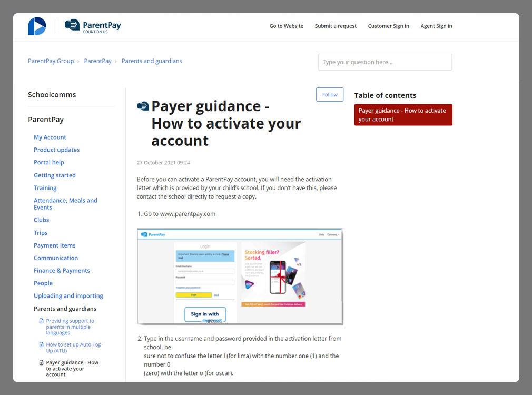This screenshot has height=395, width=532.
Task: Focus the Type your question here search box
Action: 385,62
